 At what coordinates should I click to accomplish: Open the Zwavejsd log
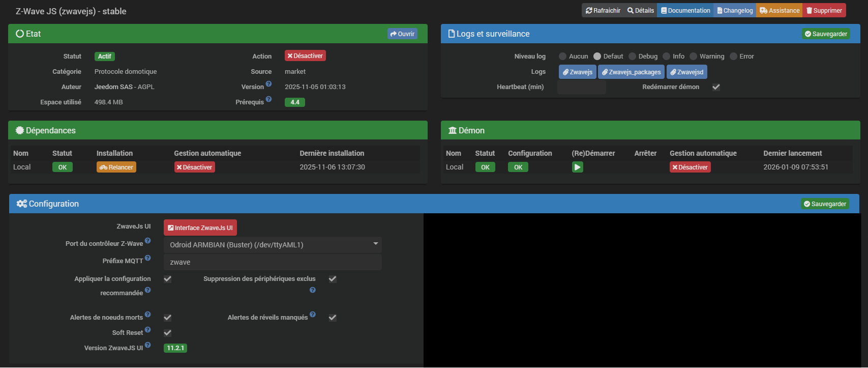pyautogui.click(x=687, y=72)
